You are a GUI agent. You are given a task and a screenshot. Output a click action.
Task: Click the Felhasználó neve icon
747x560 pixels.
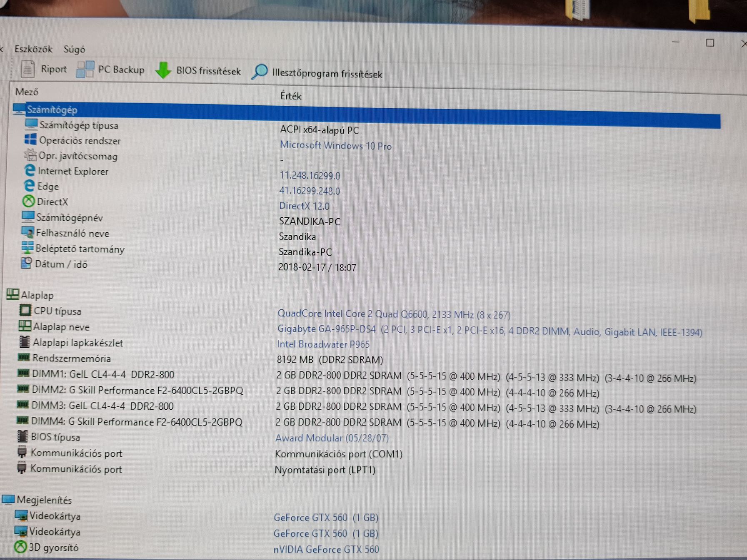coord(27,232)
